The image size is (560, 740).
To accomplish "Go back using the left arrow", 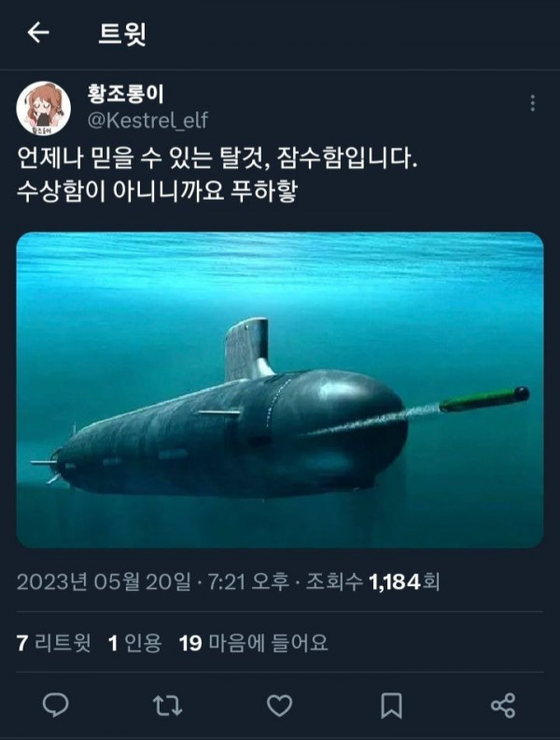I will [38, 33].
